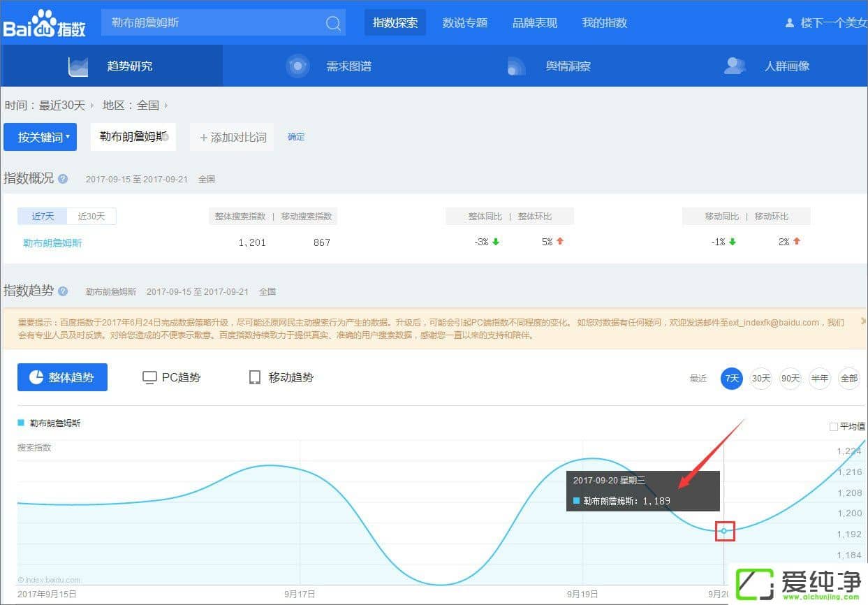Select the PC趋势 monitor icon
Screen dimensions: 868x605
149,377
